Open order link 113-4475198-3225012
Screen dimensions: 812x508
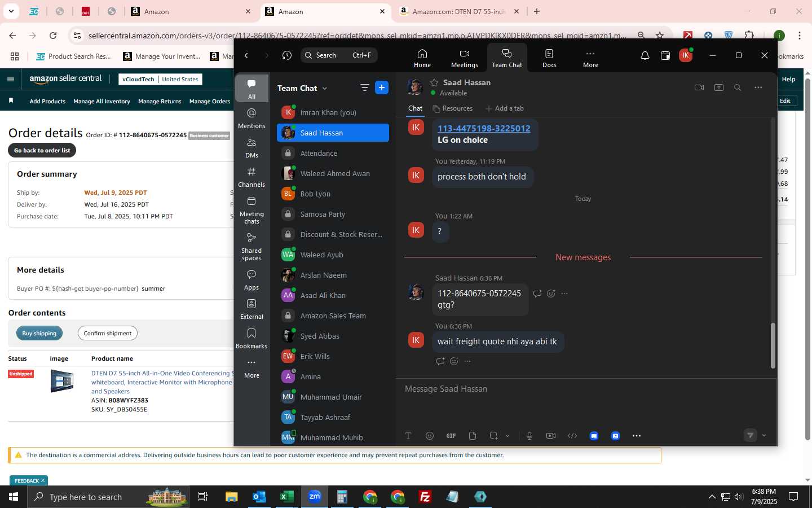pyautogui.click(x=484, y=128)
